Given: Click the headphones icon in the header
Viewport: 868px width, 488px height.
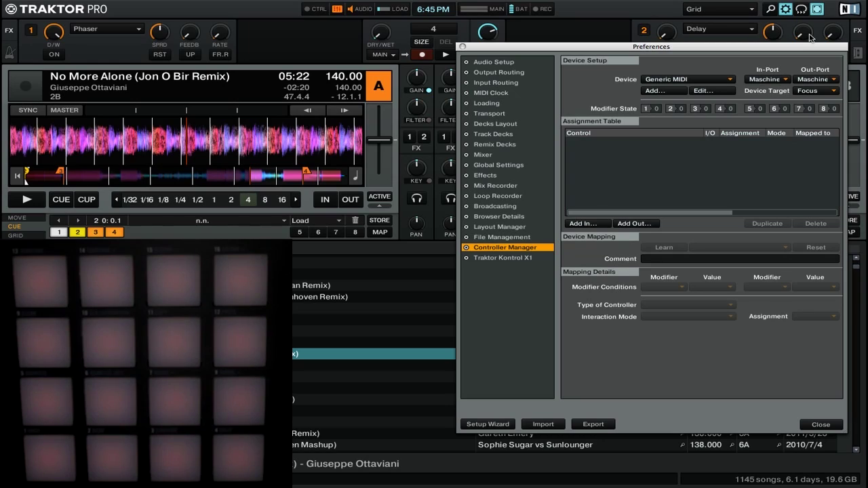Looking at the screenshot, I should click(x=801, y=9).
